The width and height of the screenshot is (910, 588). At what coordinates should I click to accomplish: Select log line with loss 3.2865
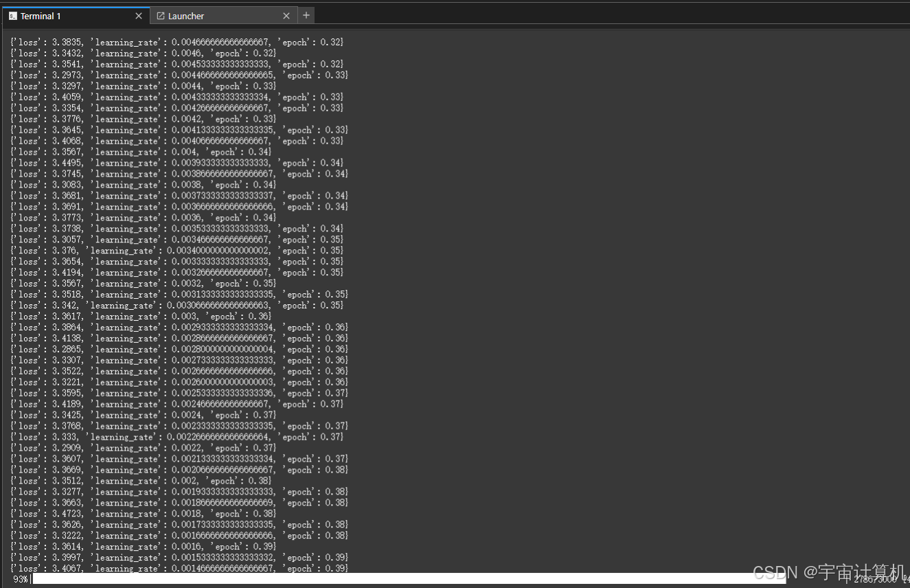click(180, 350)
